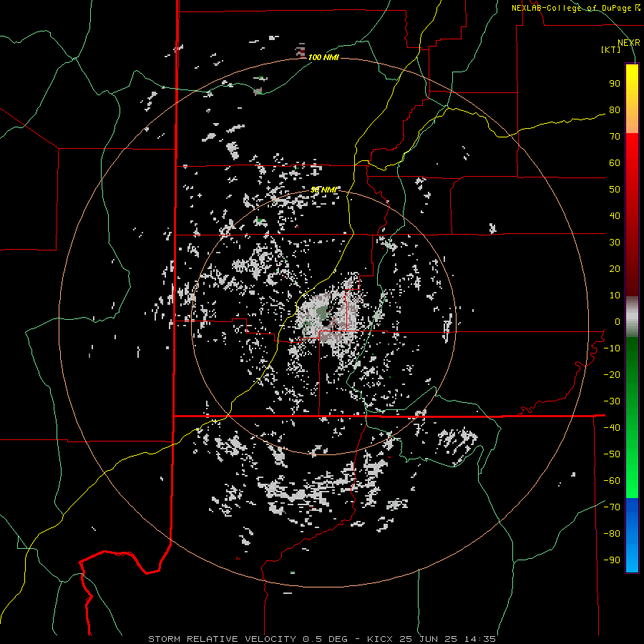The image size is (644, 644).
Task: Click the "14:35" timestamp
Action: pyautogui.click(x=480, y=639)
